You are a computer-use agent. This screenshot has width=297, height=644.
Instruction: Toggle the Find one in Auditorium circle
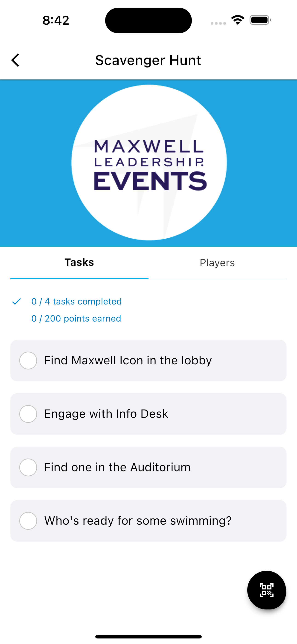point(28,467)
